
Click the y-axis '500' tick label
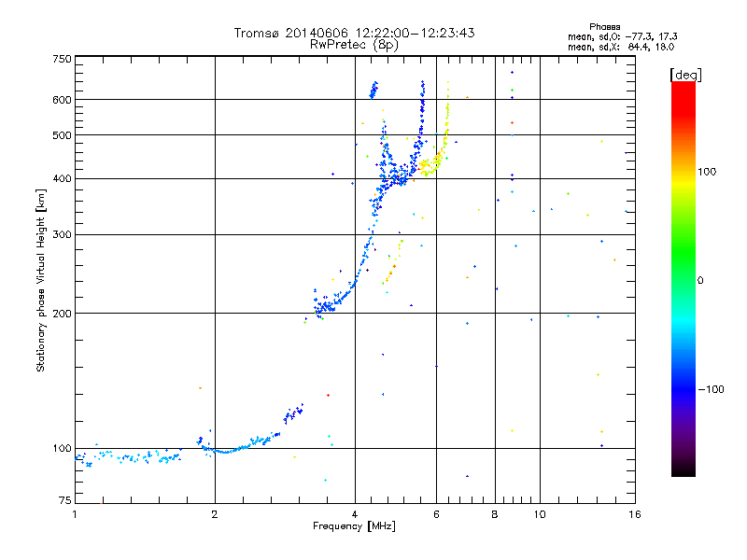click(62, 135)
